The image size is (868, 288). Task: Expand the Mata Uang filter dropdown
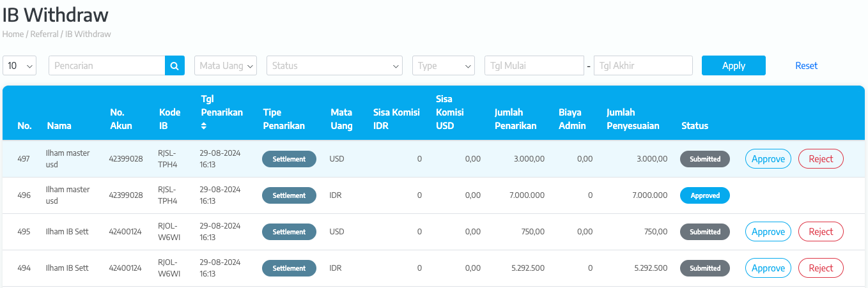click(225, 66)
